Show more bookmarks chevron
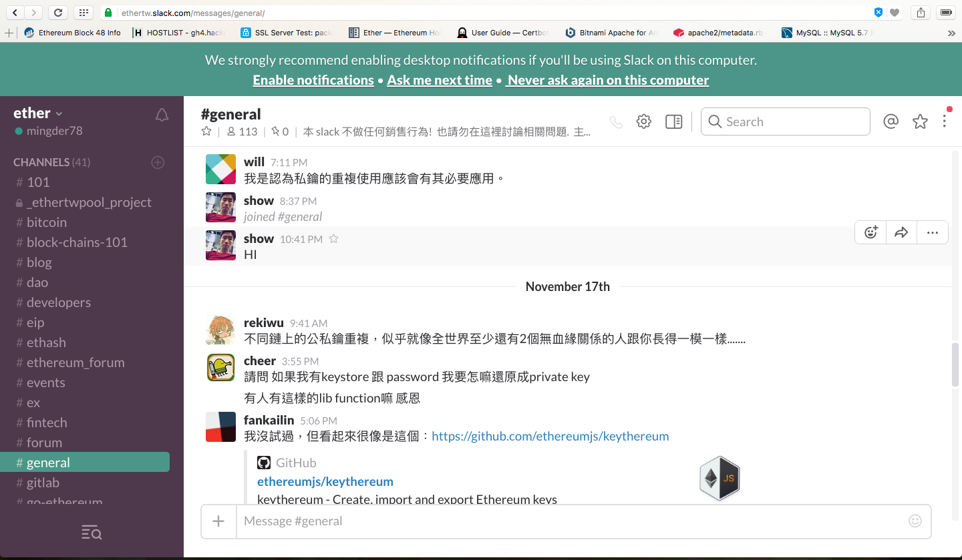The width and height of the screenshot is (962, 560). (951, 33)
